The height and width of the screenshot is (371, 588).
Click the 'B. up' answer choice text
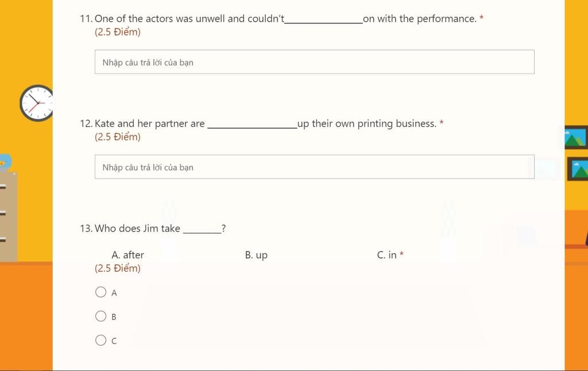pos(256,255)
